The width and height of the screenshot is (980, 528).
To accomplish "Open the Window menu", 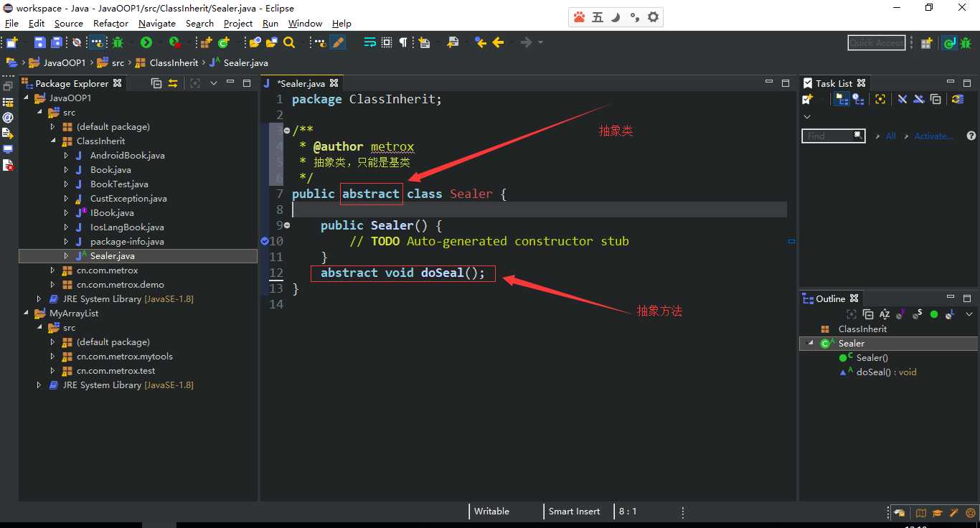I will coord(305,23).
